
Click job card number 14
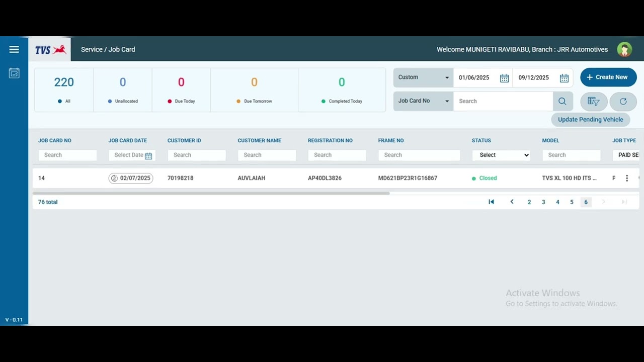click(x=41, y=178)
